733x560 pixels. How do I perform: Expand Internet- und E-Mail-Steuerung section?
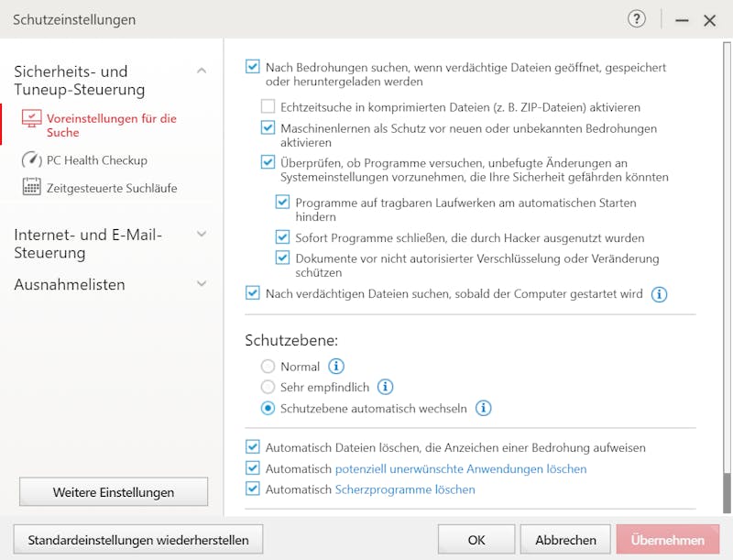coord(202,234)
